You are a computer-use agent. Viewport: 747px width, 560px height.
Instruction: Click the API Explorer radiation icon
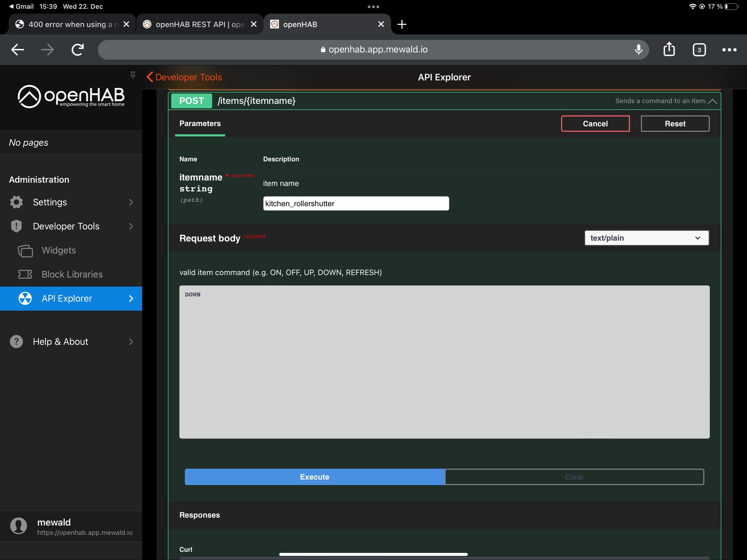(25, 298)
